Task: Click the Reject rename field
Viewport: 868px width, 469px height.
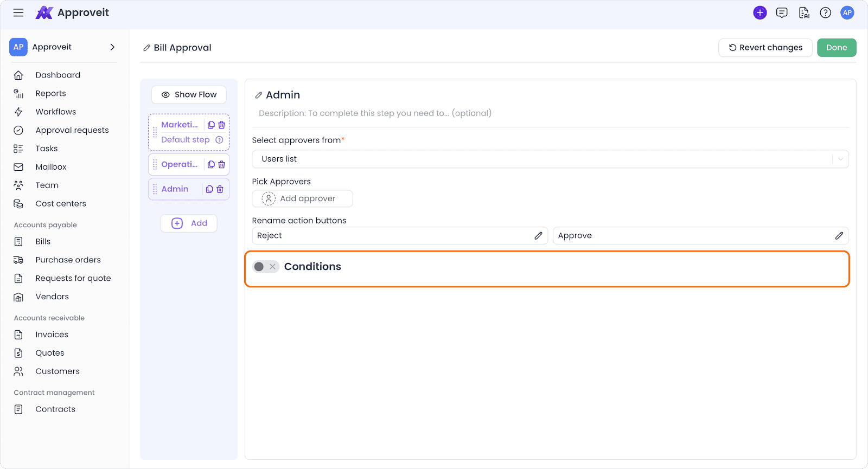Action: pyautogui.click(x=400, y=236)
